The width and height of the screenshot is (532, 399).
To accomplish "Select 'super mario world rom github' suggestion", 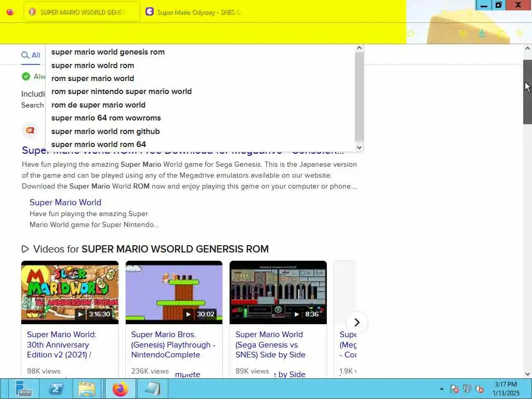I will coord(105,131).
